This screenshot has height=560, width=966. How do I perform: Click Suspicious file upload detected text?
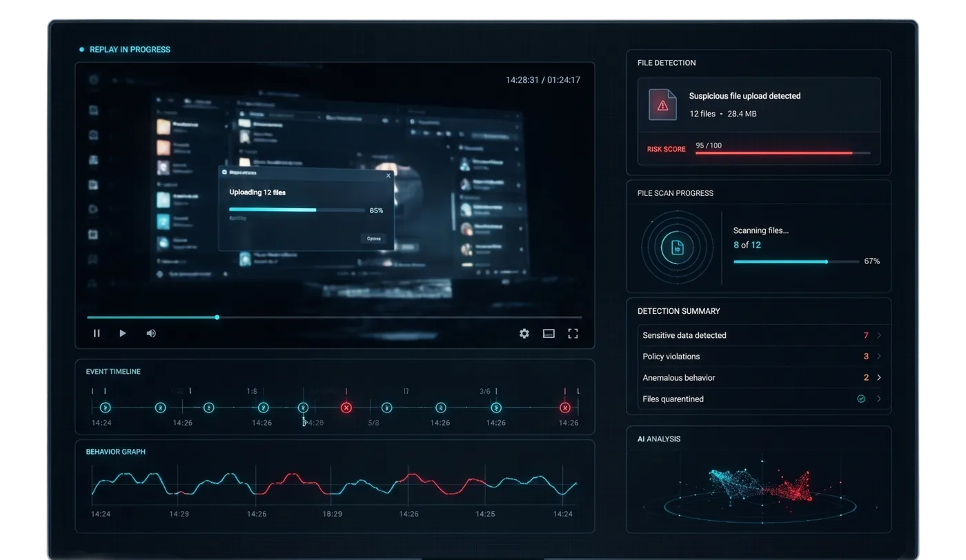click(745, 96)
